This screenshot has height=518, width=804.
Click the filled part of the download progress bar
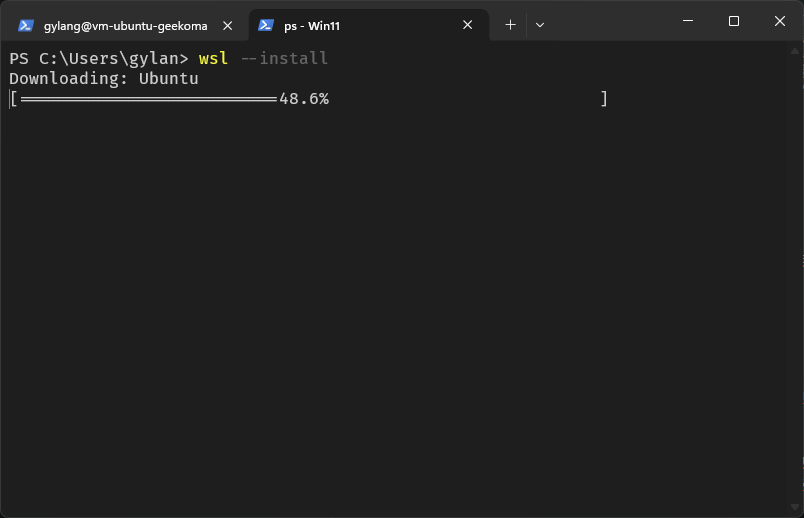[x=147, y=99]
